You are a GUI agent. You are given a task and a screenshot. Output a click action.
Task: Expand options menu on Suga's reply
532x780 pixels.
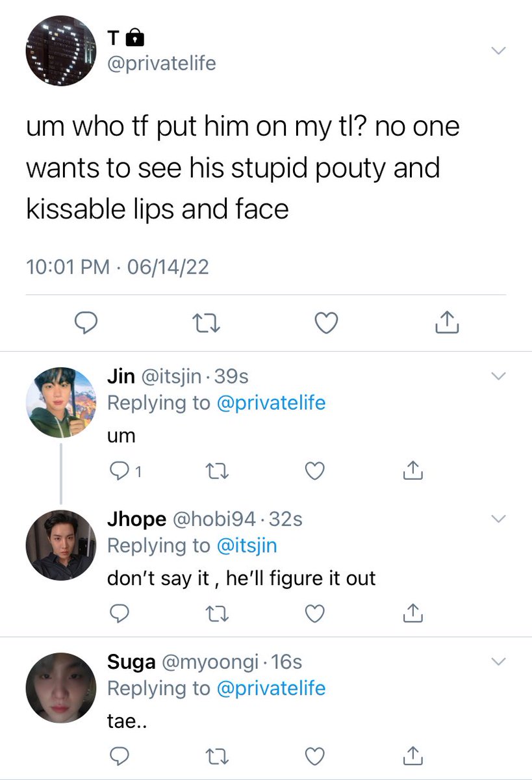click(498, 662)
